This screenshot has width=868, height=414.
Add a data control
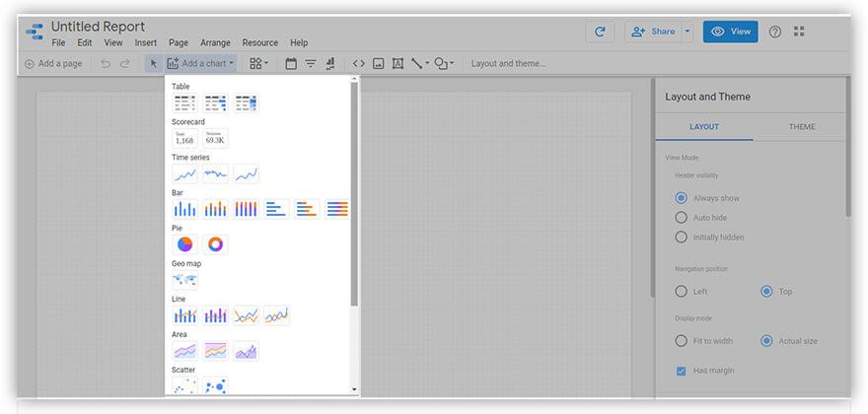tap(330, 64)
